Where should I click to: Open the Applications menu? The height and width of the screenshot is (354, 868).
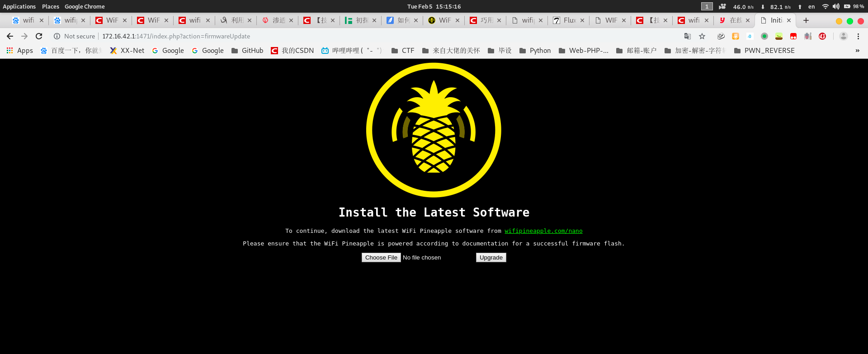coord(19,6)
